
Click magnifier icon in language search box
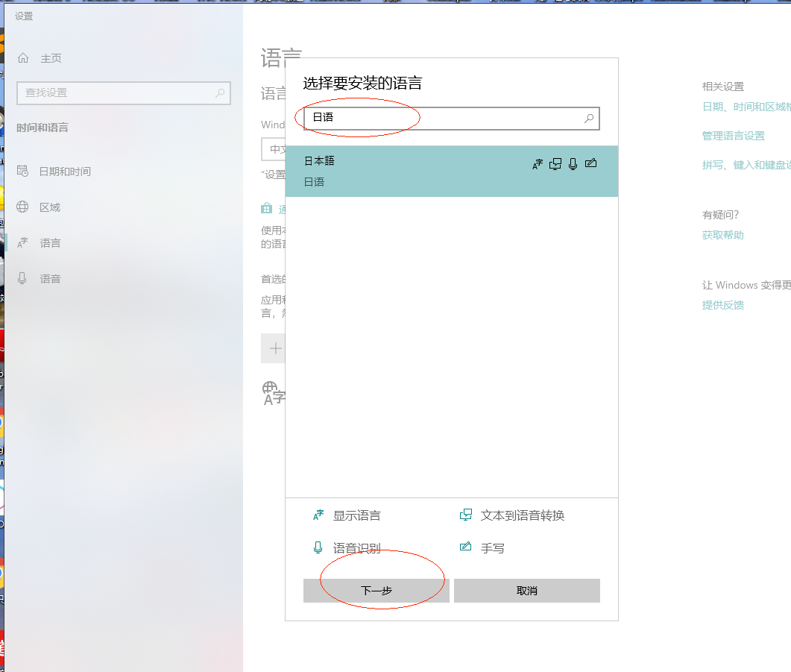(589, 118)
